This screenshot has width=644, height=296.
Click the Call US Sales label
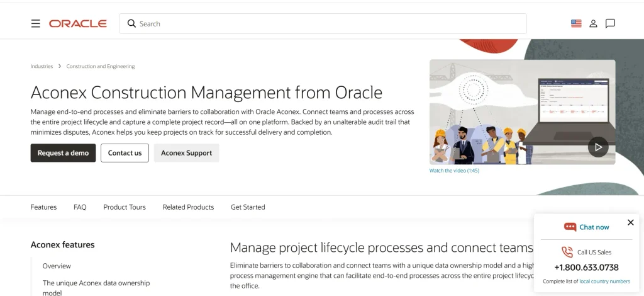click(x=594, y=253)
